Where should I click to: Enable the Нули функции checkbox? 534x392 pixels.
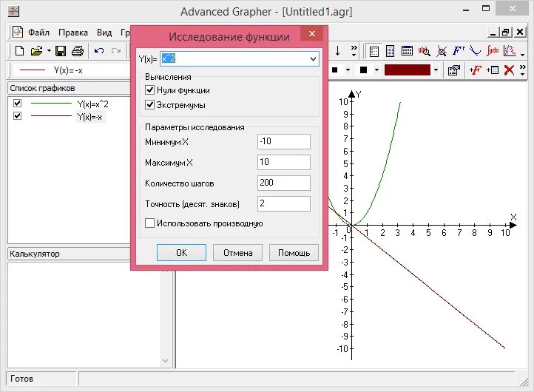[x=149, y=90]
